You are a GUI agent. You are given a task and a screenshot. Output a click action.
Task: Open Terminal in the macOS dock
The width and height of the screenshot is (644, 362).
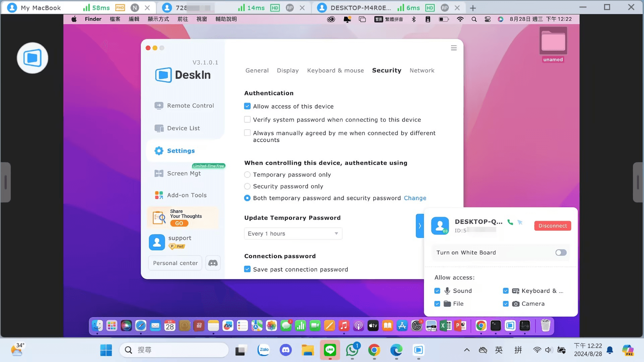496,325
